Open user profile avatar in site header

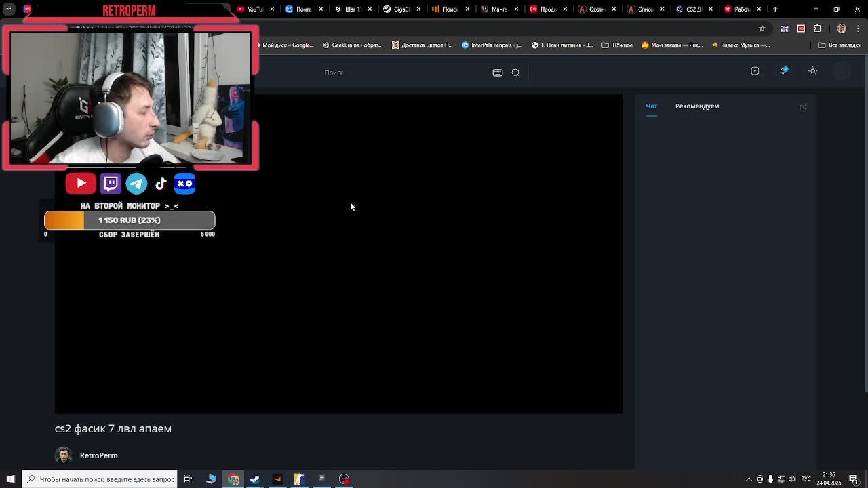pyautogui.click(x=842, y=71)
